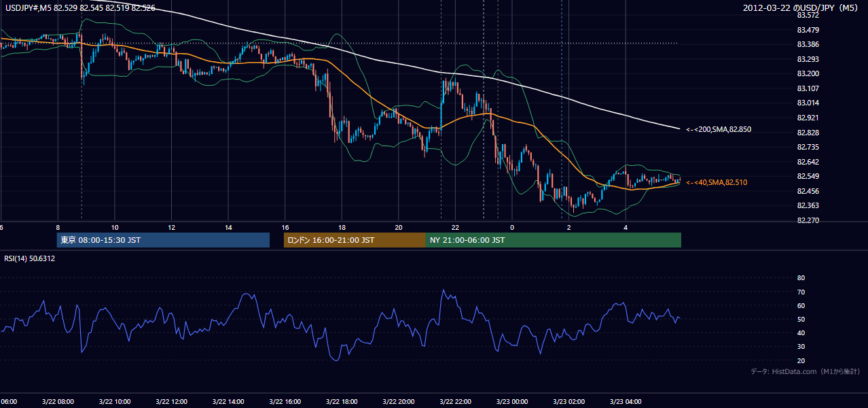Screen dimensions: 868x408
Task: Click price level 83.479 on the price axis
Action: click(x=808, y=30)
